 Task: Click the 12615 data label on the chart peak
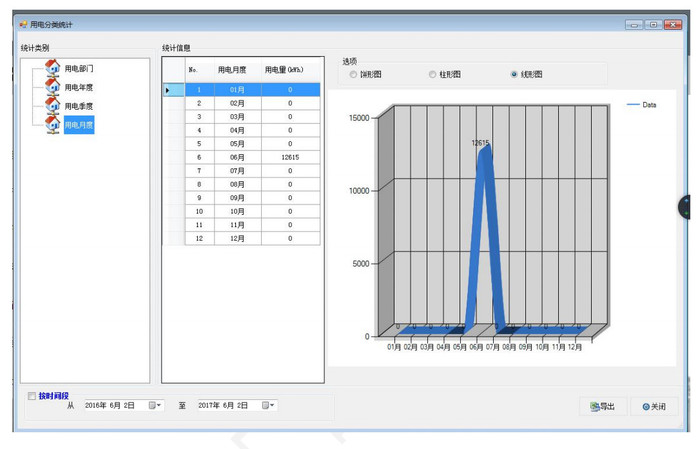[x=480, y=143]
